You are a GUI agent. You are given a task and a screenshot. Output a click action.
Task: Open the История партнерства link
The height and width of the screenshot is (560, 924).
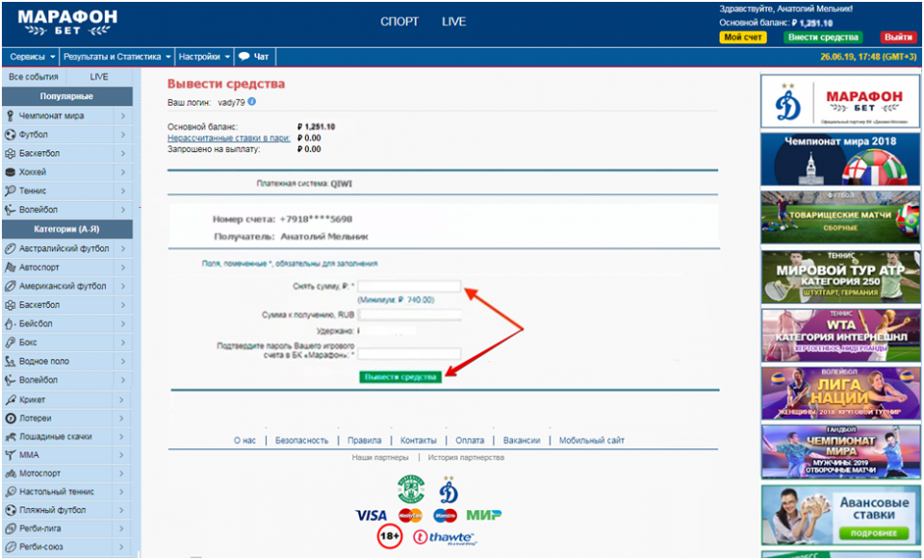point(466,457)
